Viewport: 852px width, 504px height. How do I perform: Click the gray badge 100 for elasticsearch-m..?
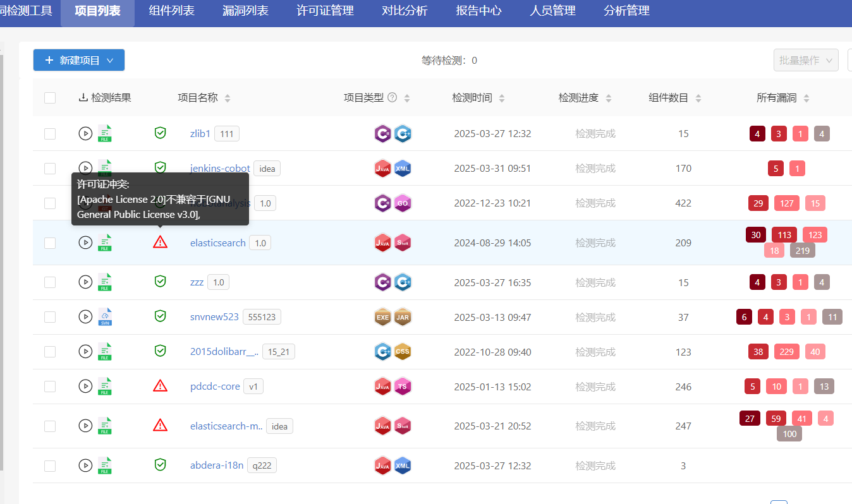[789, 434]
